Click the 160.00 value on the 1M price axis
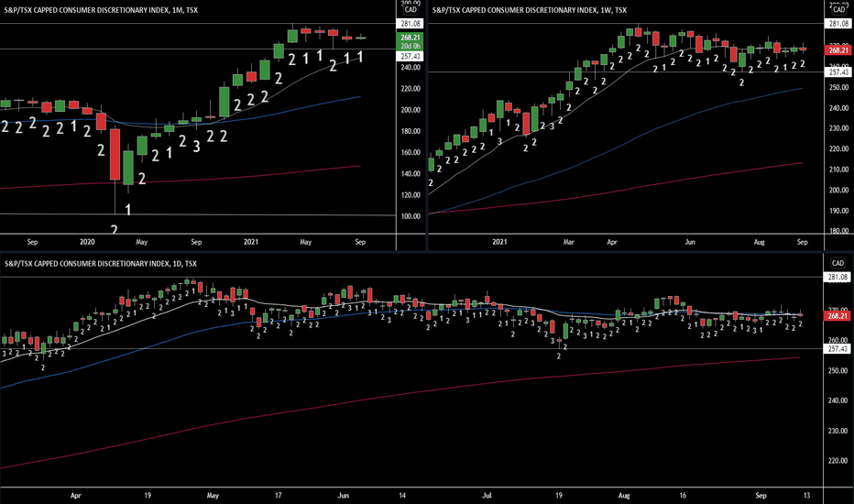The height and width of the screenshot is (504, 854). click(411, 152)
